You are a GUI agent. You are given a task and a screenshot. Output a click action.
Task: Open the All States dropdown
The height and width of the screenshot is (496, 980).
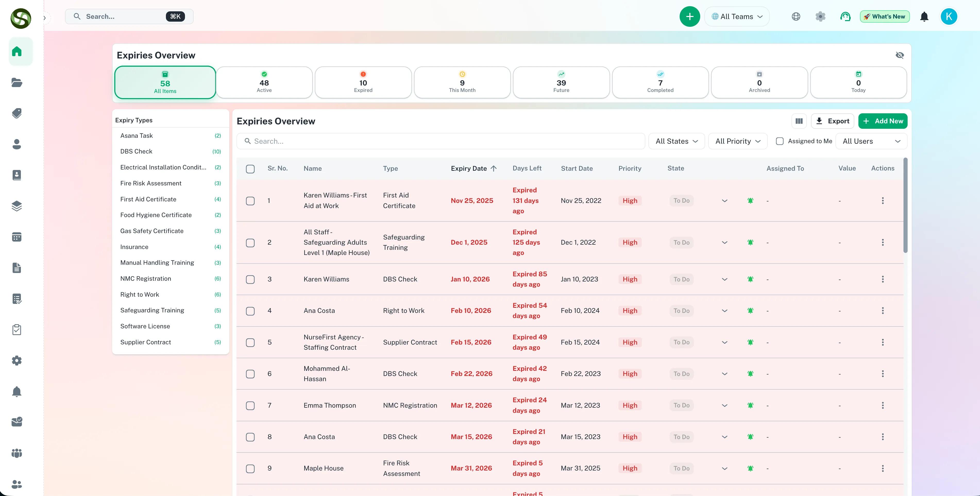[677, 141]
